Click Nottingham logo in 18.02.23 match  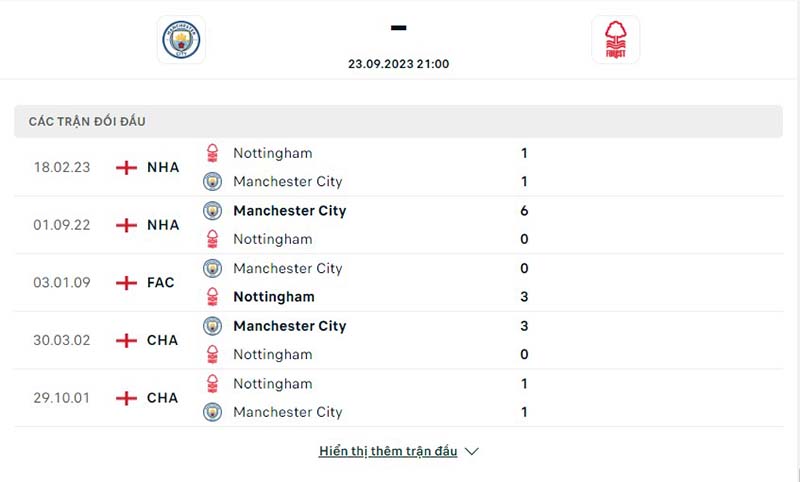click(212, 153)
